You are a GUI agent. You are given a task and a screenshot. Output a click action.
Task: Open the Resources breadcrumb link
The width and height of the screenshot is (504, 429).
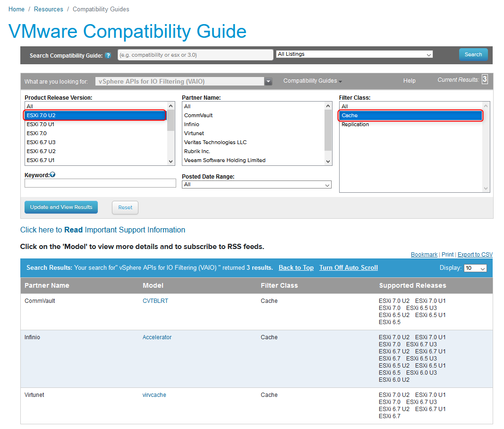[49, 9]
